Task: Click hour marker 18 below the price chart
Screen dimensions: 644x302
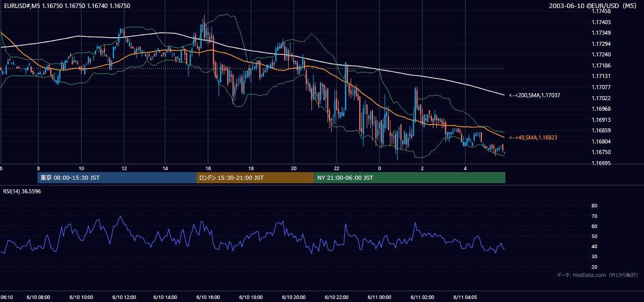Action: (x=251, y=168)
